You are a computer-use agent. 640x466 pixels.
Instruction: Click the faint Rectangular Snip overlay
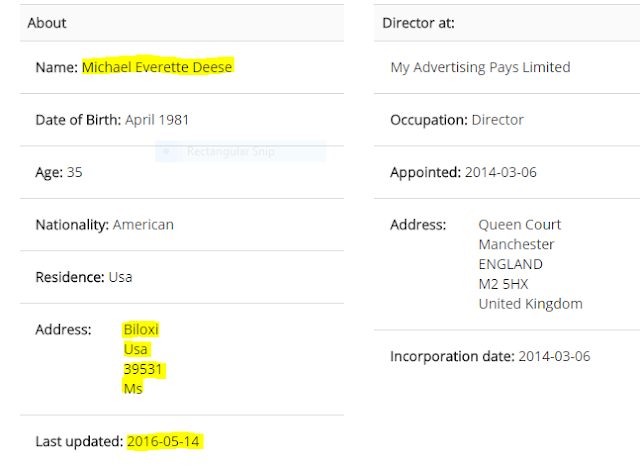pos(240,151)
